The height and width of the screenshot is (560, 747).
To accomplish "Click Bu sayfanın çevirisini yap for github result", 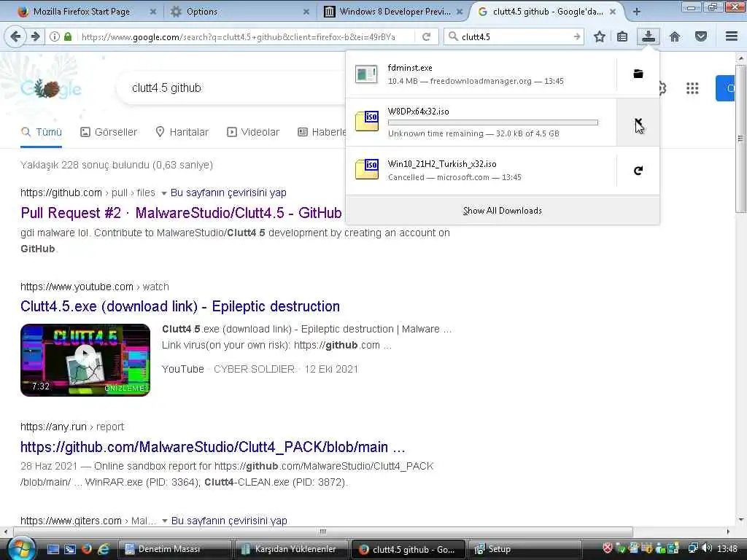I will pos(228,192).
